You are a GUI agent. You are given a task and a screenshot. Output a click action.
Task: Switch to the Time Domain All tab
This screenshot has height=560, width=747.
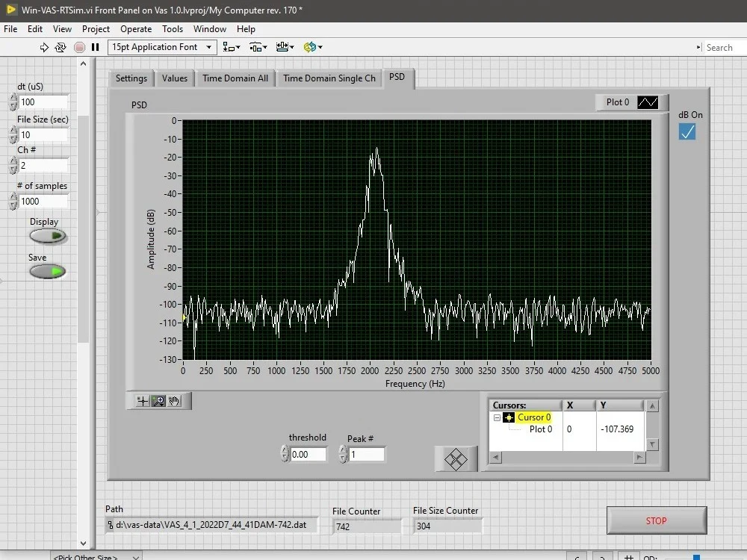235,78
